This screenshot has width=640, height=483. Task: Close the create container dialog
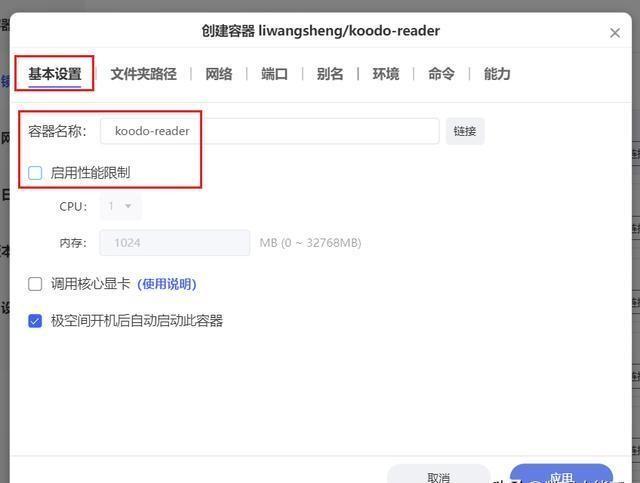coord(615,33)
